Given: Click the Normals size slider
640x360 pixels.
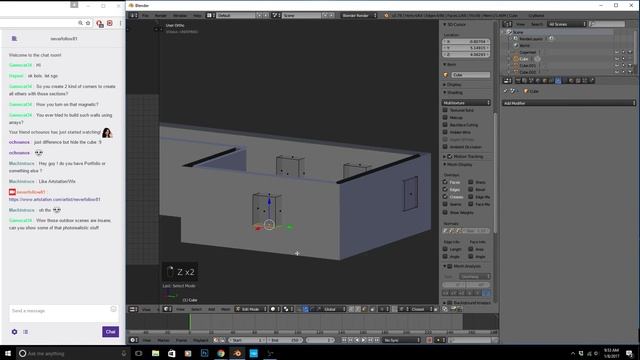Looking at the screenshot, I should (x=476, y=231).
